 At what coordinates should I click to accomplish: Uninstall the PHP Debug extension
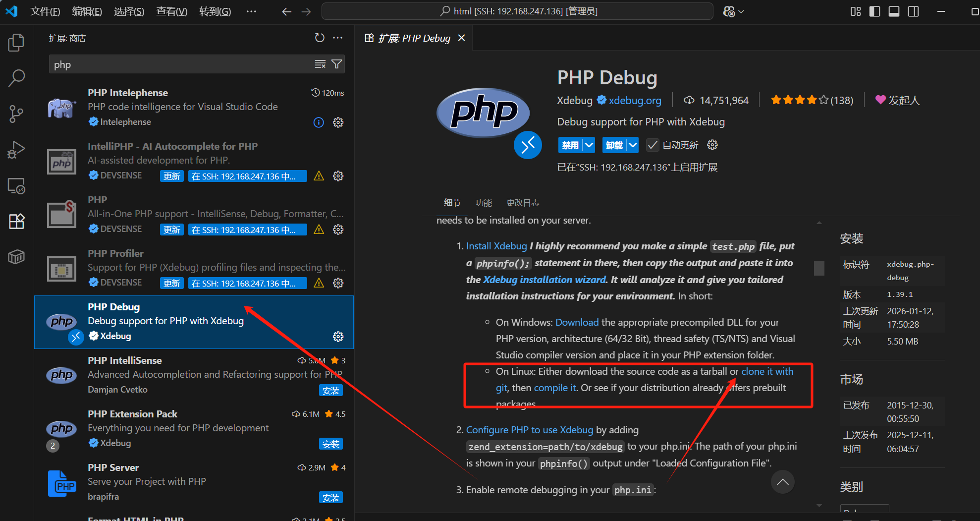[614, 145]
